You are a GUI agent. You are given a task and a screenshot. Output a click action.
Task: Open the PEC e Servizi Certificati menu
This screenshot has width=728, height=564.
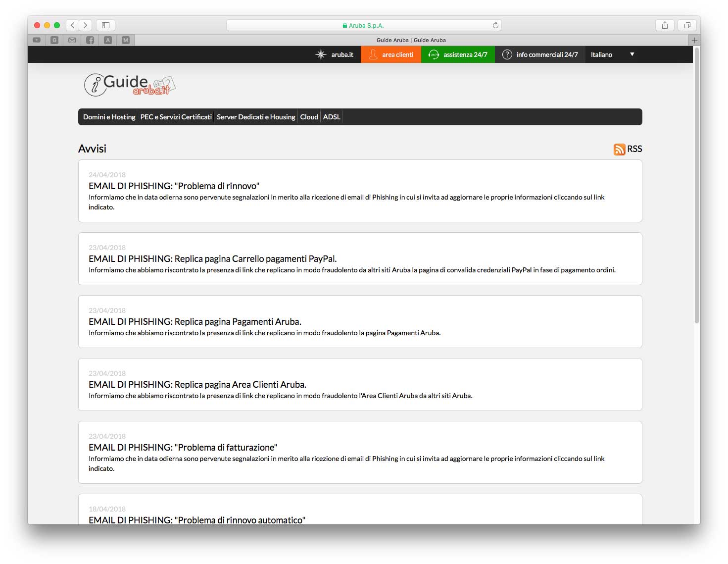coord(176,117)
